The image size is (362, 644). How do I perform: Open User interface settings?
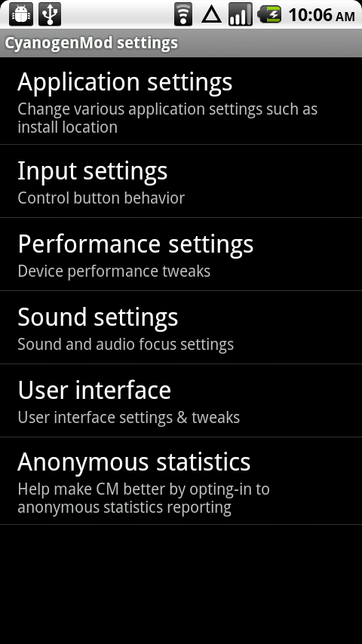pos(181,400)
